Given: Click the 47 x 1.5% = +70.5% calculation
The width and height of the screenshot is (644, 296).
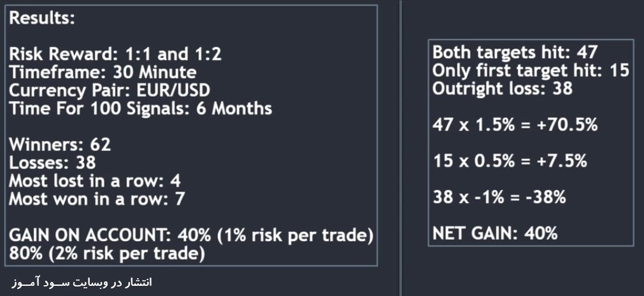Looking at the screenshot, I should (515, 125).
